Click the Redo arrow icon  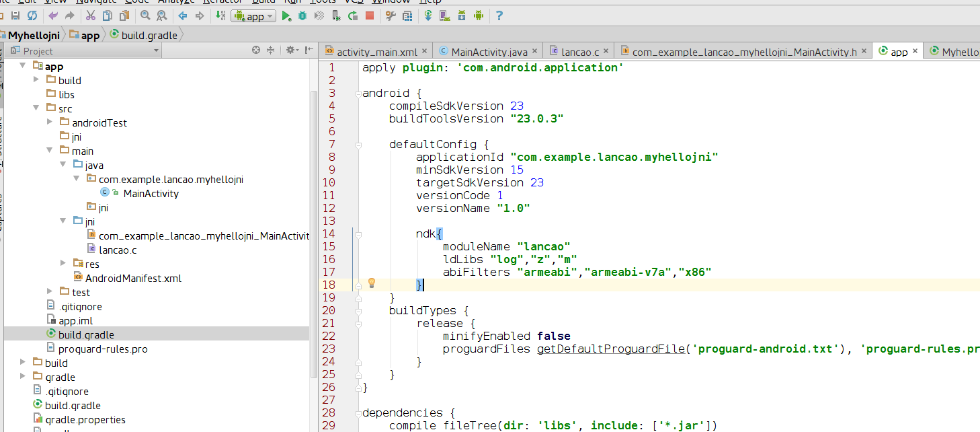[69, 15]
